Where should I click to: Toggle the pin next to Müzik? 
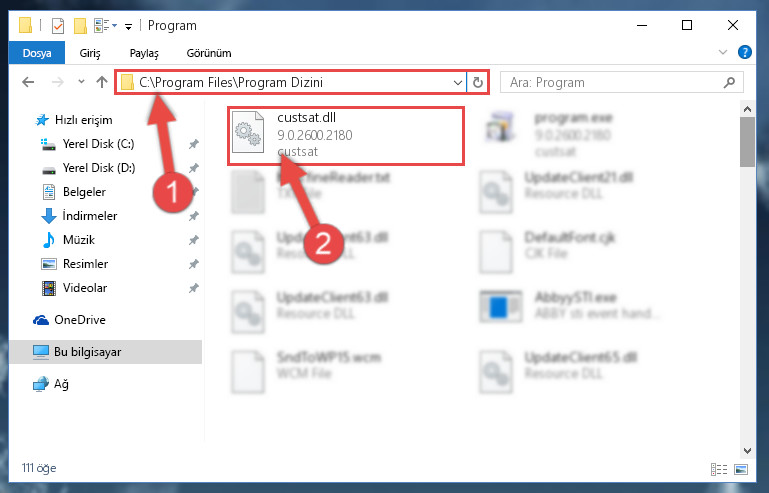[x=194, y=240]
